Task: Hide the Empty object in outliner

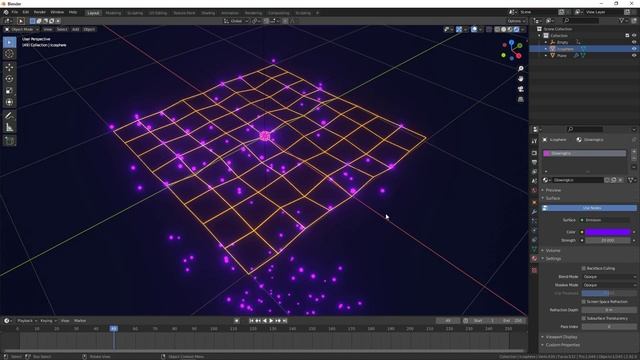Action: [x=634, y=42]
